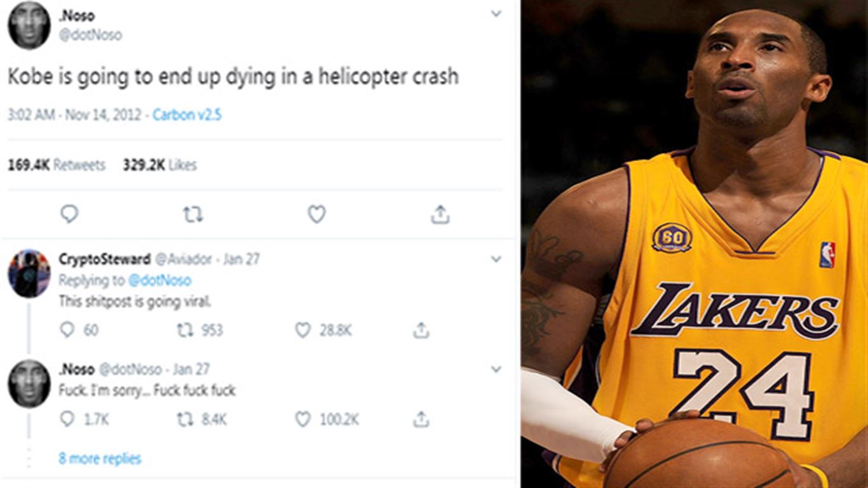Expand options menu on CryptoSteward's reply
Screen dimensions: 868x488
coord(496,259)
